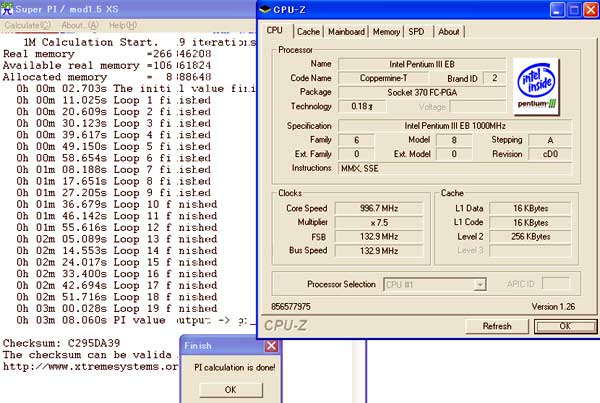The height and width of the screenshot is (403, 600).
Task: Open the Processor Selection dropdown
Action: pos(479,285)
